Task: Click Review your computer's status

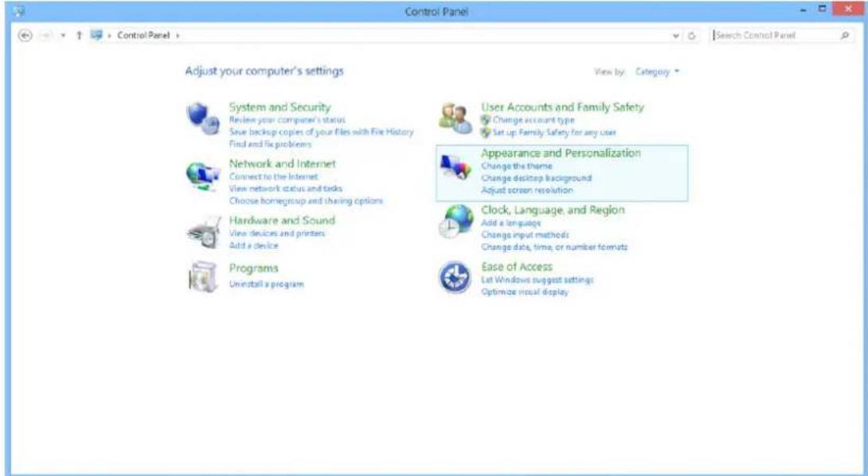Action: point(287,119)
